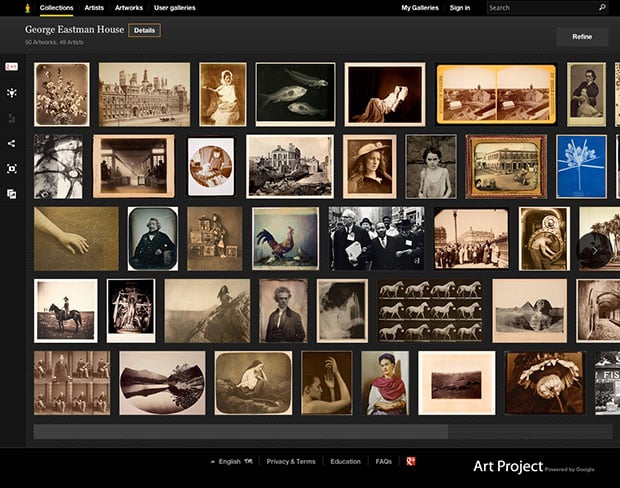Image resolution: width=620 pixels, height=488 pixels.
Task: Click the '50 Artworks, 49 Artists' text
Action: [x=54, y=42]
